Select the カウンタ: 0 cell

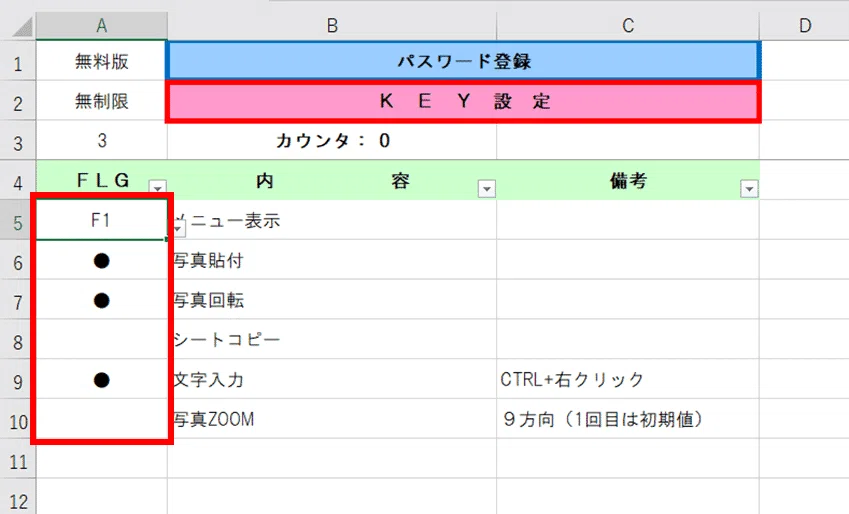click(332, 141)
